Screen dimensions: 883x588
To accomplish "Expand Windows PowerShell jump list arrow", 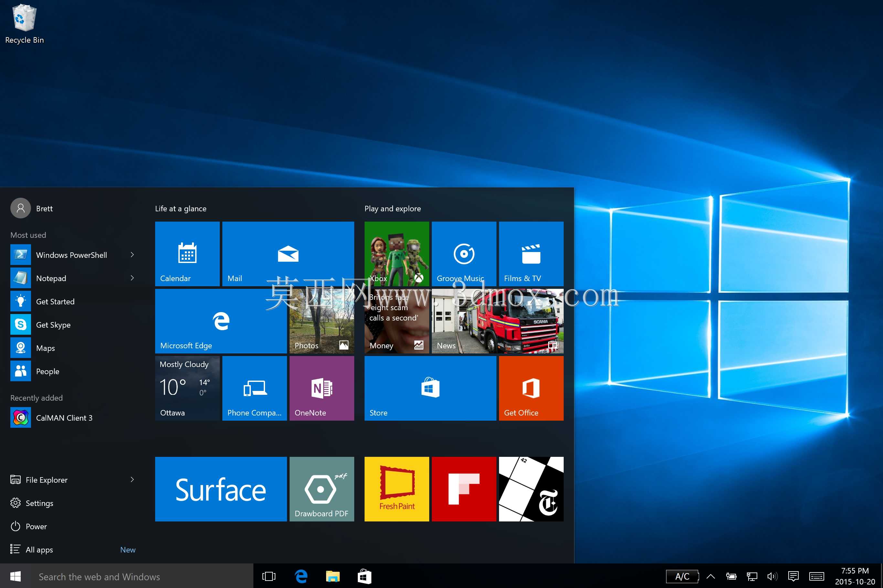I will coord(132,255).
